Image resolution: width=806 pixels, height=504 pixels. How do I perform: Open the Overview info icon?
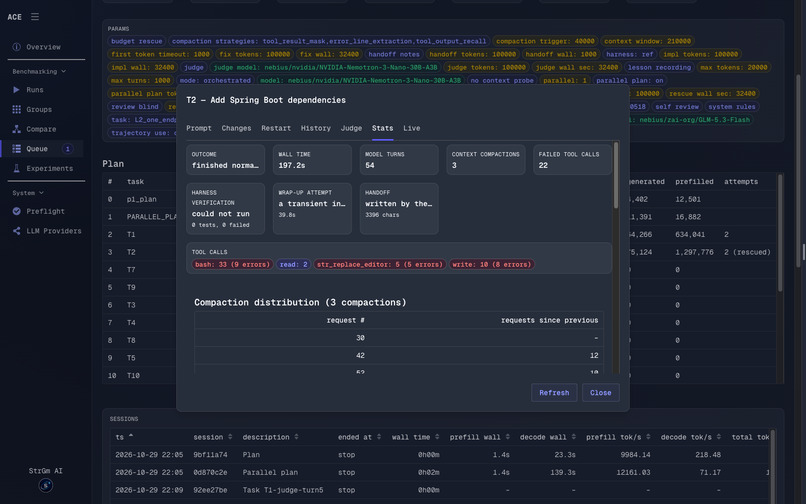click(16, 47)
